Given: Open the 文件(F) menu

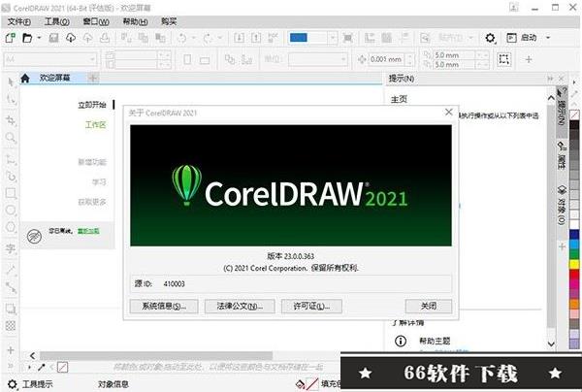Looking at the screenshot, I should click(19, 22).
